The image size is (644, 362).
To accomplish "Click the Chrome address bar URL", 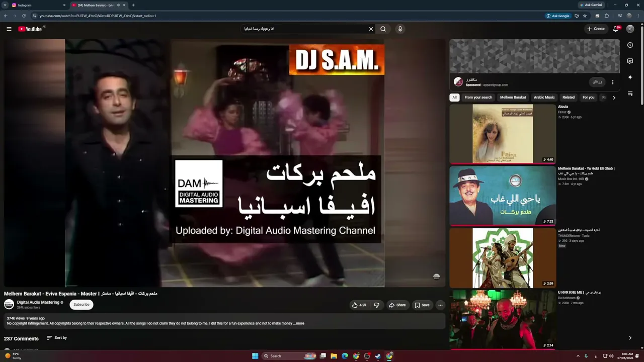I will (x=98, y=16).
